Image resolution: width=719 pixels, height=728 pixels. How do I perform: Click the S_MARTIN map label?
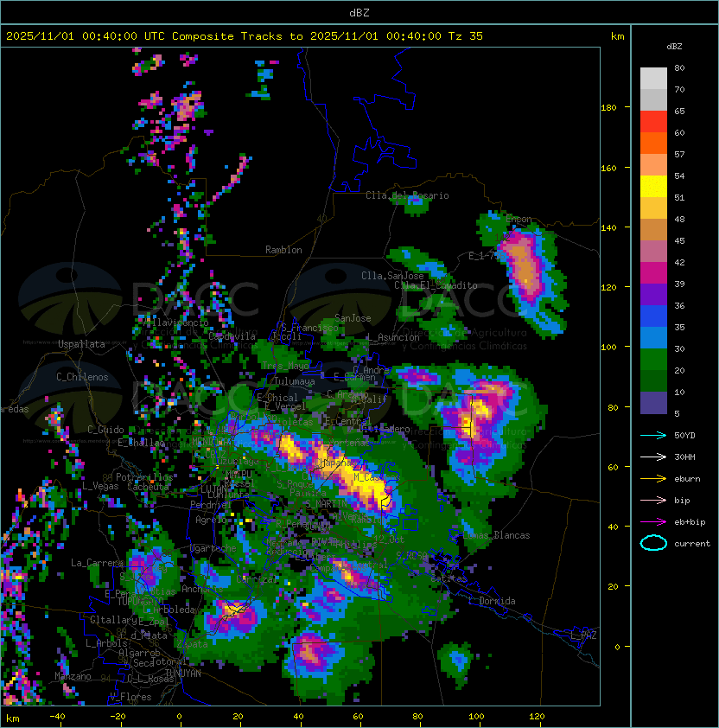326,504
